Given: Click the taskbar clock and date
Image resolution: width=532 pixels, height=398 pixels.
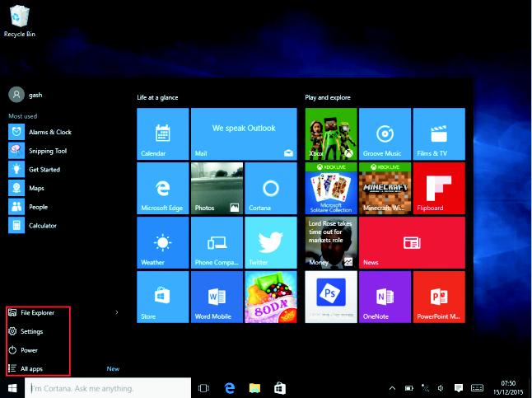Looking at the screenshot, I should click(508, 388).
